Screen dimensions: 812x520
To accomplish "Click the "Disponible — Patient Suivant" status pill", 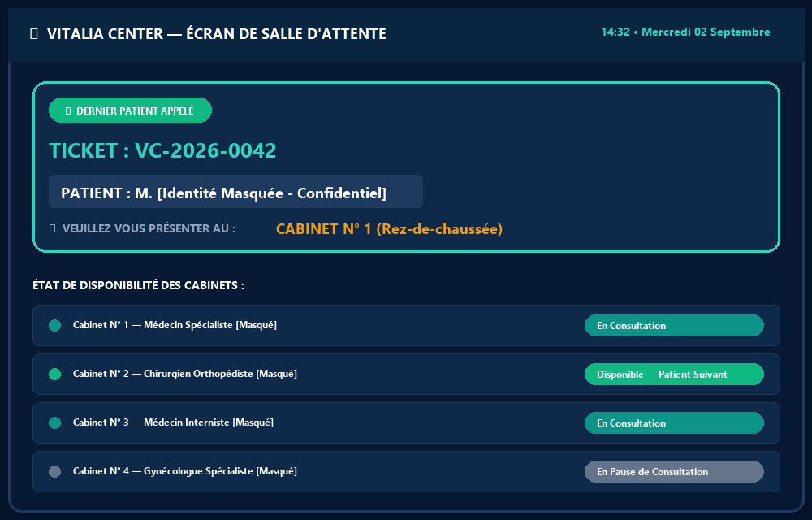I will [x=674, y=374].
